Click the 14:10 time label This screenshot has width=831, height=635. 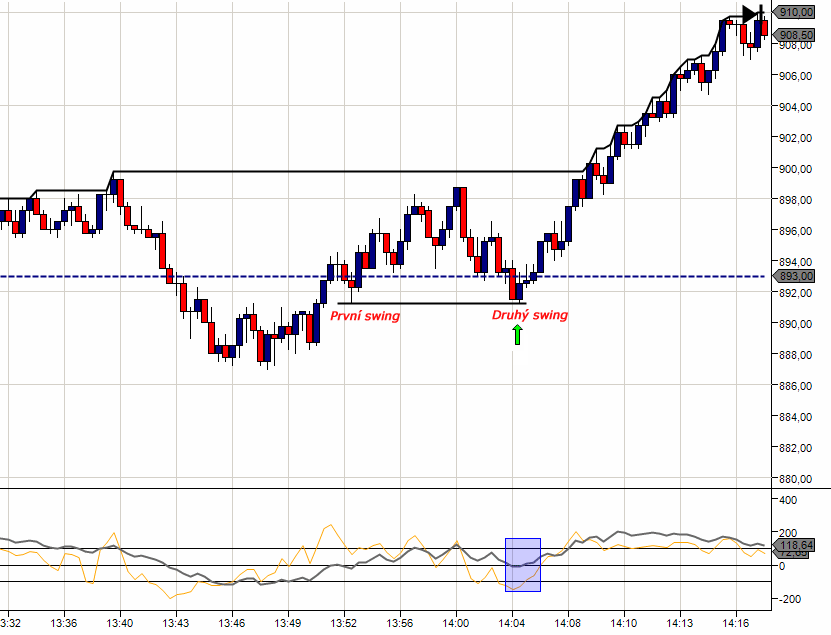pyautogui.click(x=624, y=623)
